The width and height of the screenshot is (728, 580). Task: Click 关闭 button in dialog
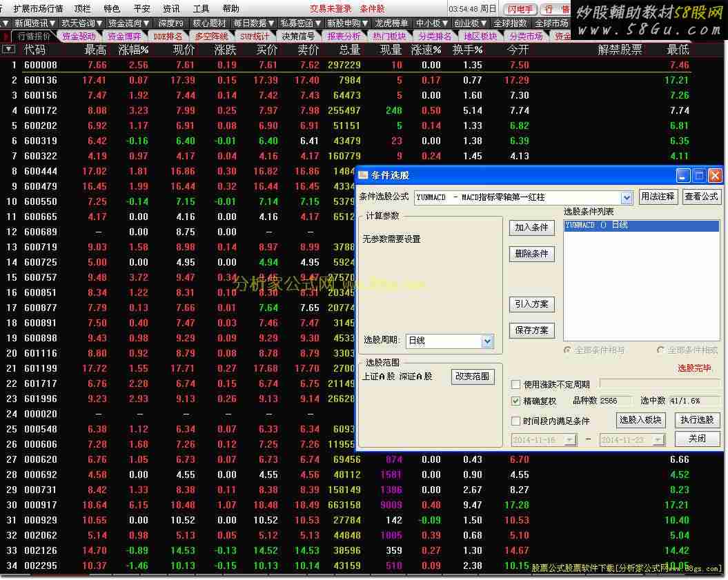point(697,439)
